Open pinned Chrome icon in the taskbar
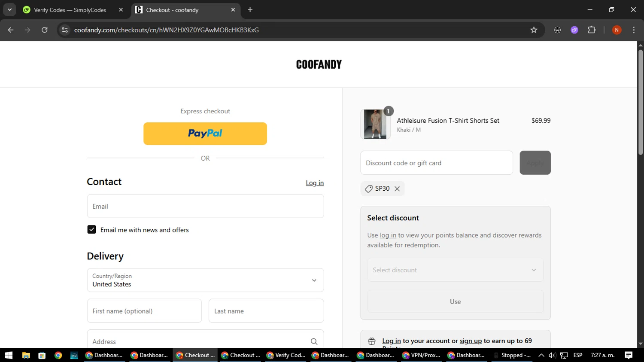Screen dimensions: 644x362 coord(58,355)
